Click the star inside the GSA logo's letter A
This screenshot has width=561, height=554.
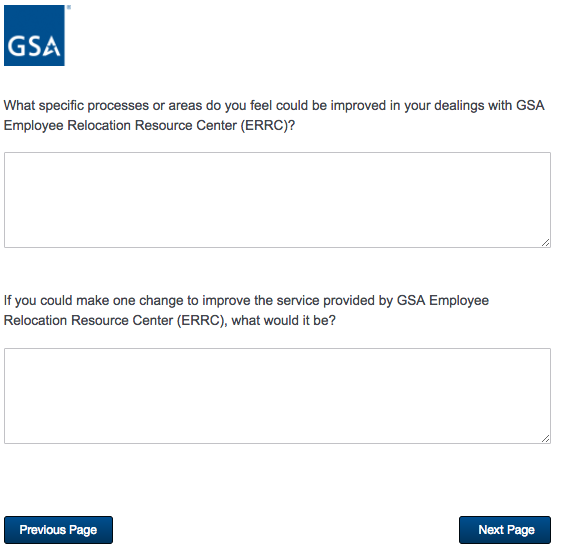point(52,48)
